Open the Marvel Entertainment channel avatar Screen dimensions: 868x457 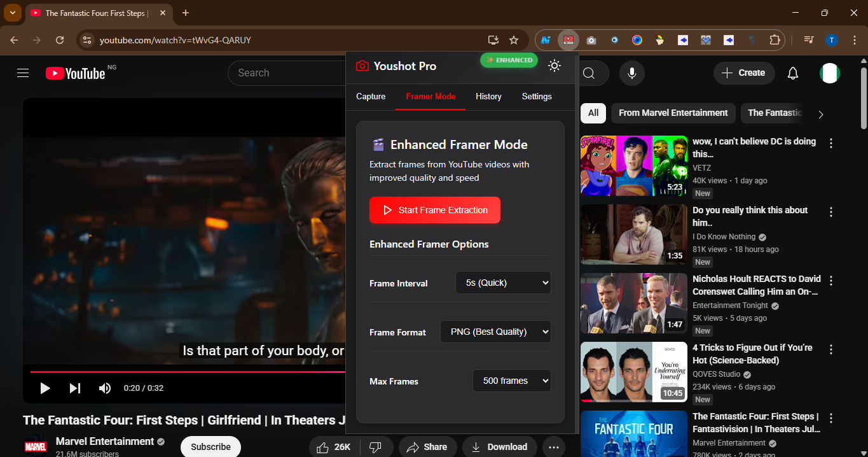[36, 446]
